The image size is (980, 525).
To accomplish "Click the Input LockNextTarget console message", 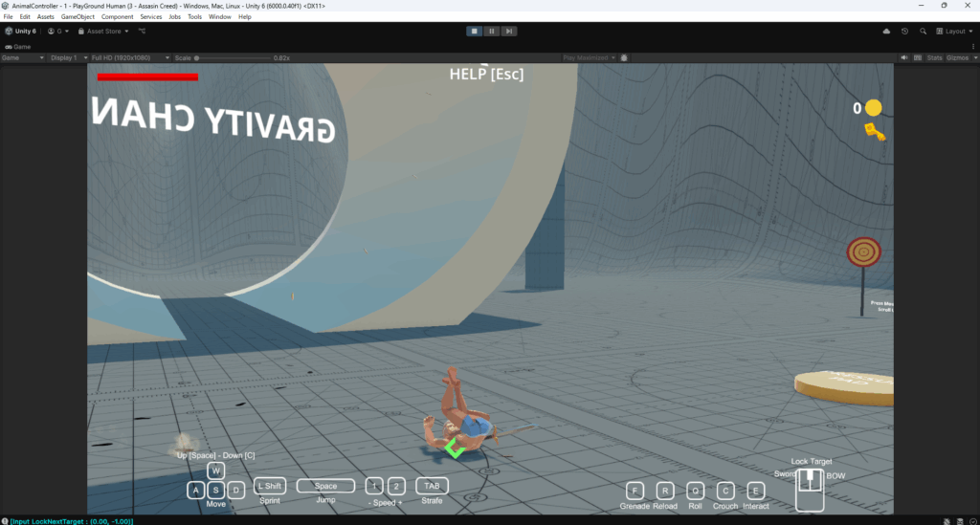I will pyautogui.click(x=71, y=521).
